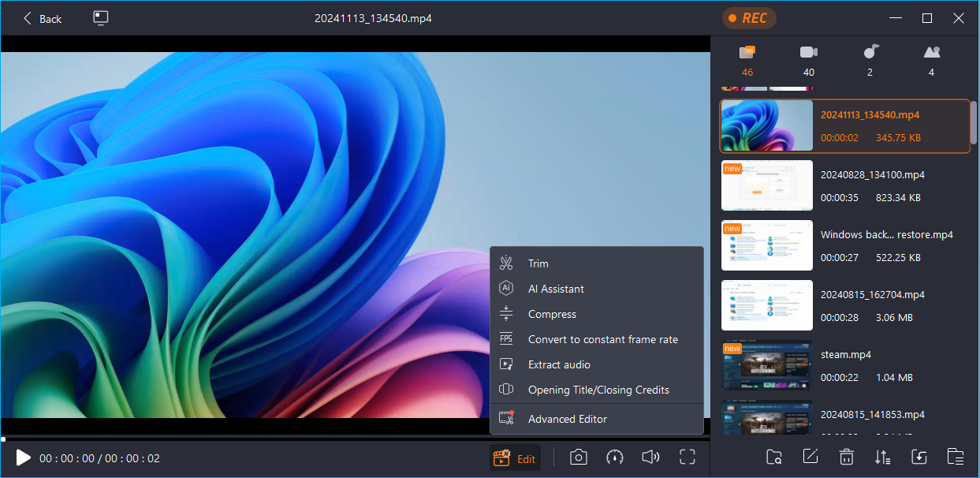
Task: Choose Compress in the Edit menu
Action: pos(597,314)
